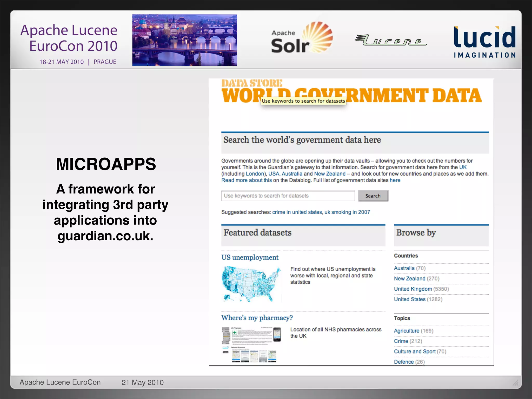Open the New Zealand link in intro paragraph
The width and height of the screenshot is (532, 399).
click(x=330, y=174)
